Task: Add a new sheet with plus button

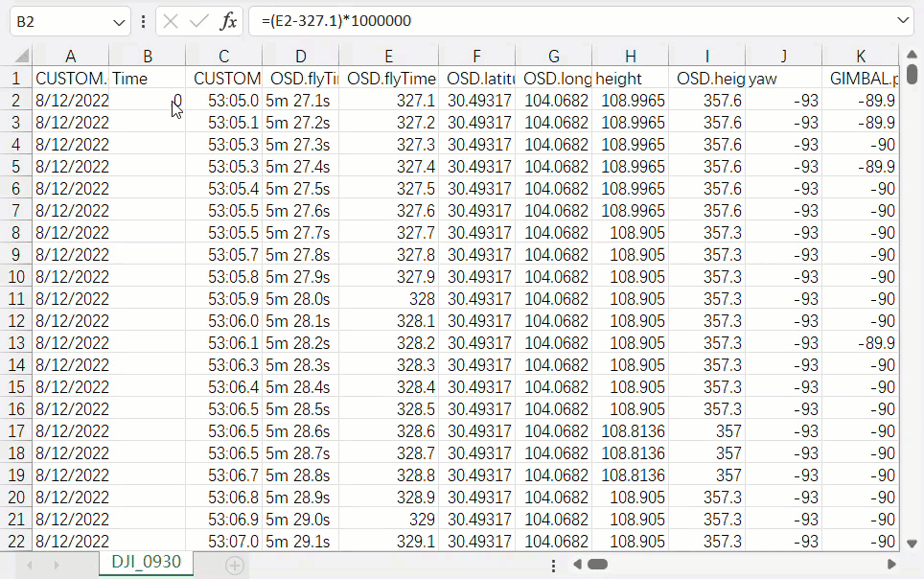Action: coord(234,566)
